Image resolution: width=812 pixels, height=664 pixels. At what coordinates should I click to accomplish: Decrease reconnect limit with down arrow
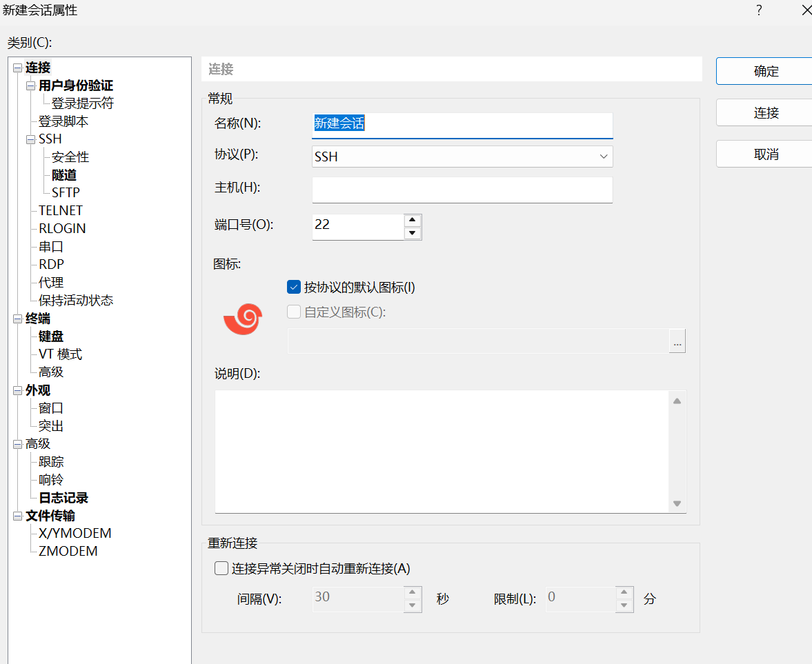pyautogui.click(x=624, y=605)
